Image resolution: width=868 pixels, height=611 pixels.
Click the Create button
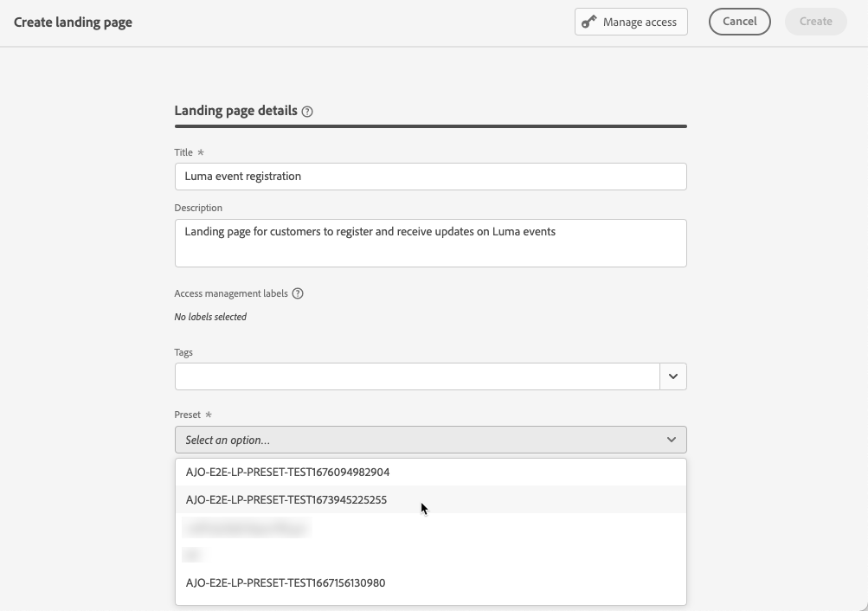pos(815,22)
